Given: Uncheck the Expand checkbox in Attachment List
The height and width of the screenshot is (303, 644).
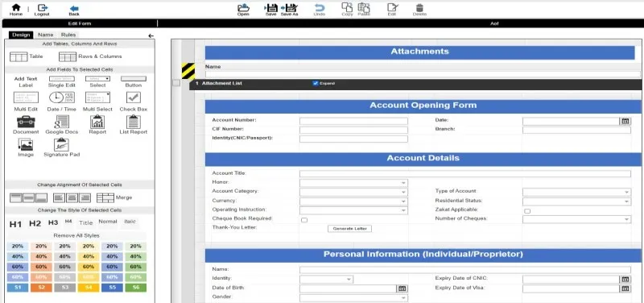Looking at the screenshot, I should (316, 83).
